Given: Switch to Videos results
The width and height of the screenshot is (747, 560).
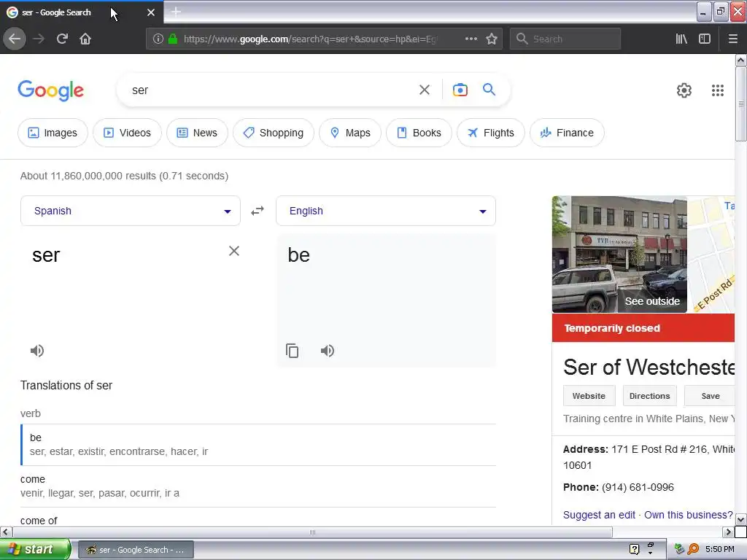Looking at the screenshot, I should point(127,133).
